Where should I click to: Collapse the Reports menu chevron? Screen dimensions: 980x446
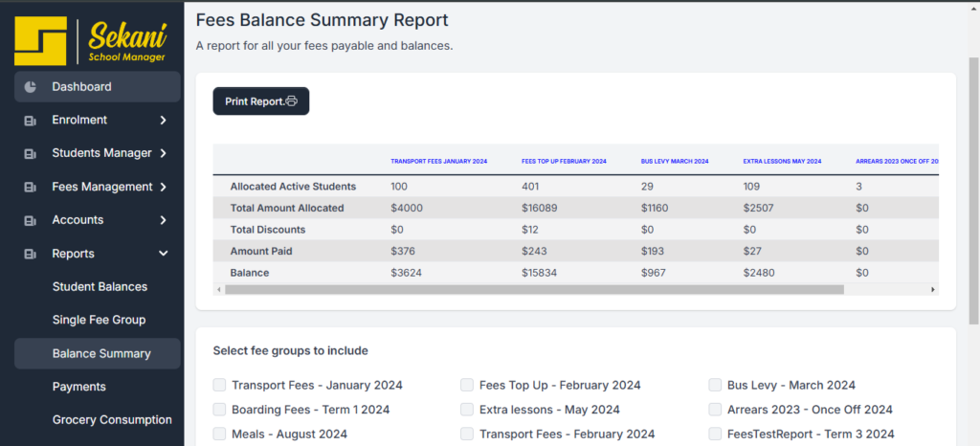(164, 254)
